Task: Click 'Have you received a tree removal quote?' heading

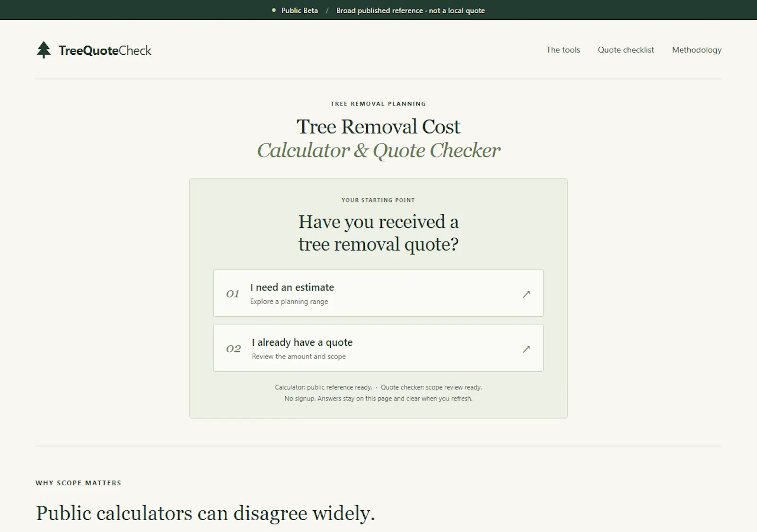Action: 378,233
